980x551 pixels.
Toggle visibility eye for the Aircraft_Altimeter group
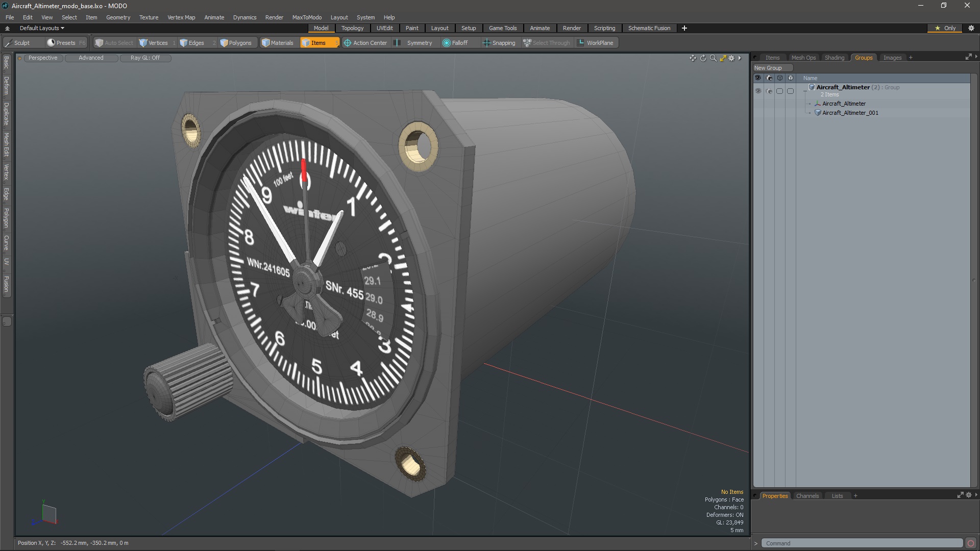tap(758, 91)
